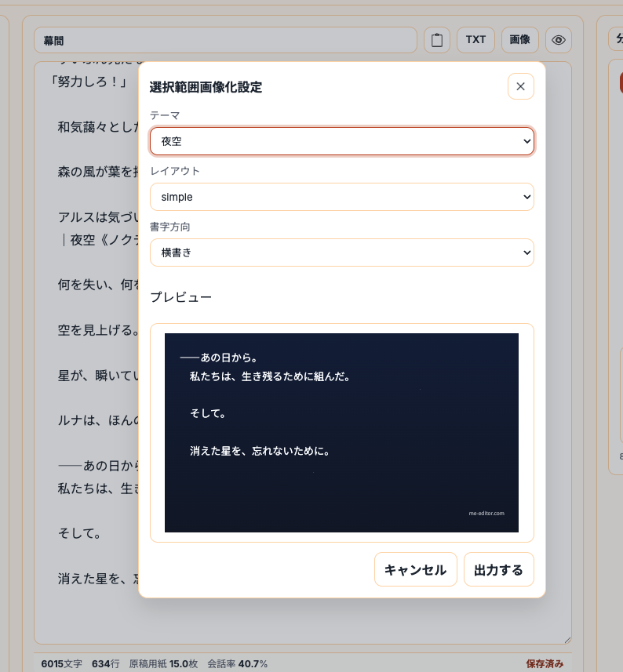Close the 選択範囲画像化設定 dialog

point(520,86)
